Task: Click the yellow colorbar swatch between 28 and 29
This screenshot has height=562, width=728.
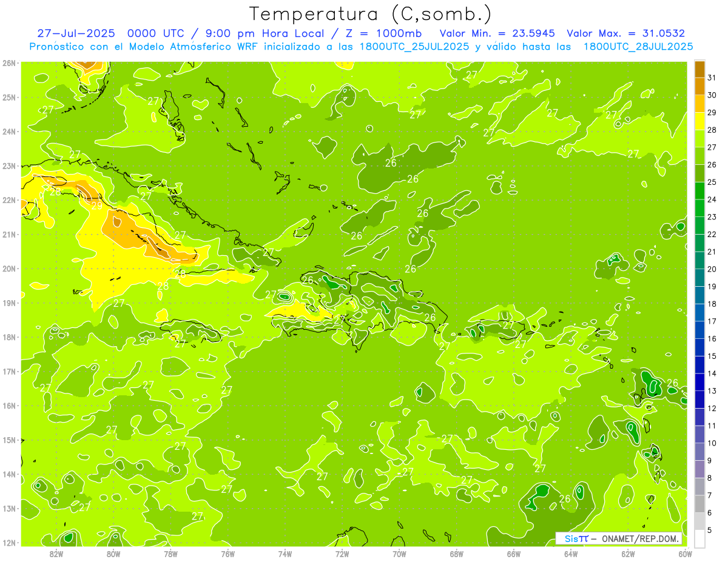Action: [x=699, y=121]
